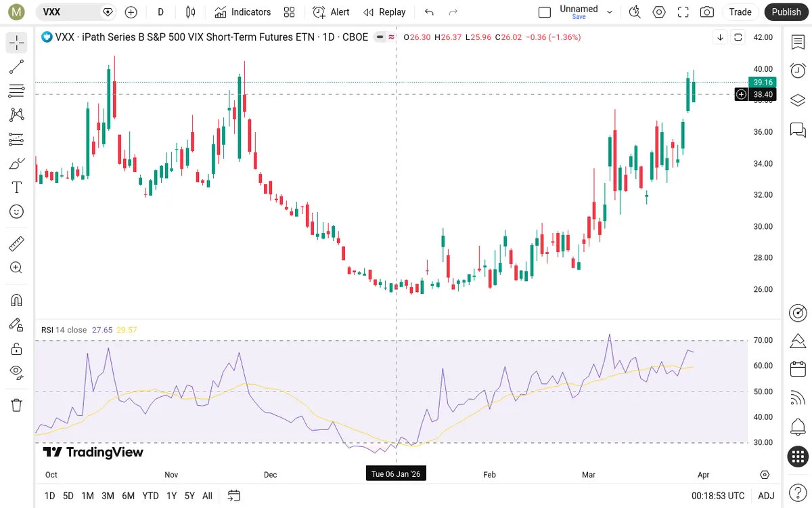Open the alerts clock panel
This screenshot has width=812, height=508.
point(798,70)
